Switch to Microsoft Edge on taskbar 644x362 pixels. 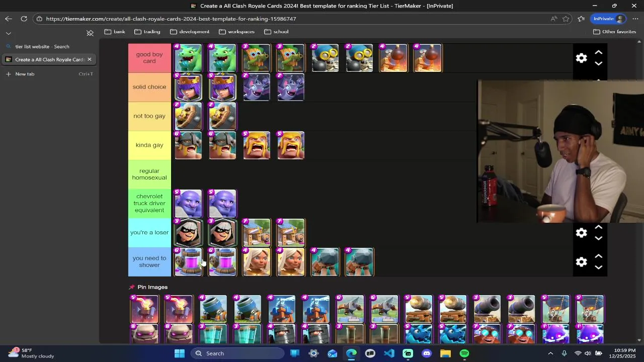tap(351, 353)
